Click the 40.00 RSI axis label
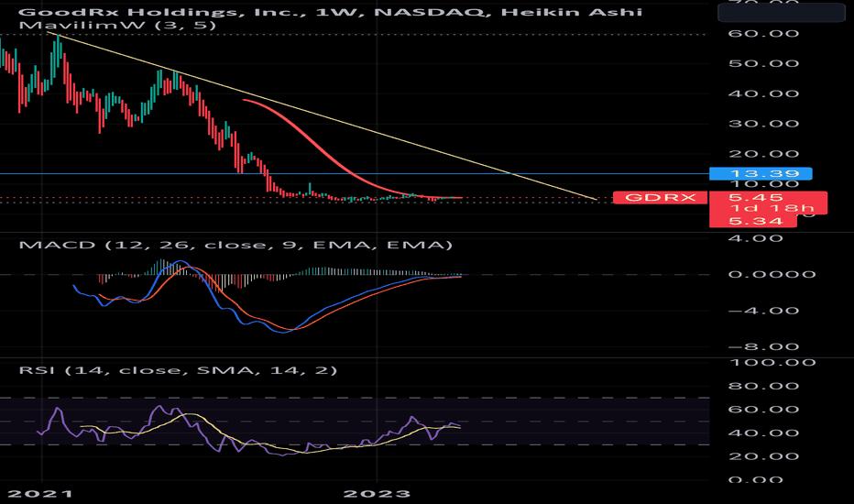 click(x=763, y=433)
